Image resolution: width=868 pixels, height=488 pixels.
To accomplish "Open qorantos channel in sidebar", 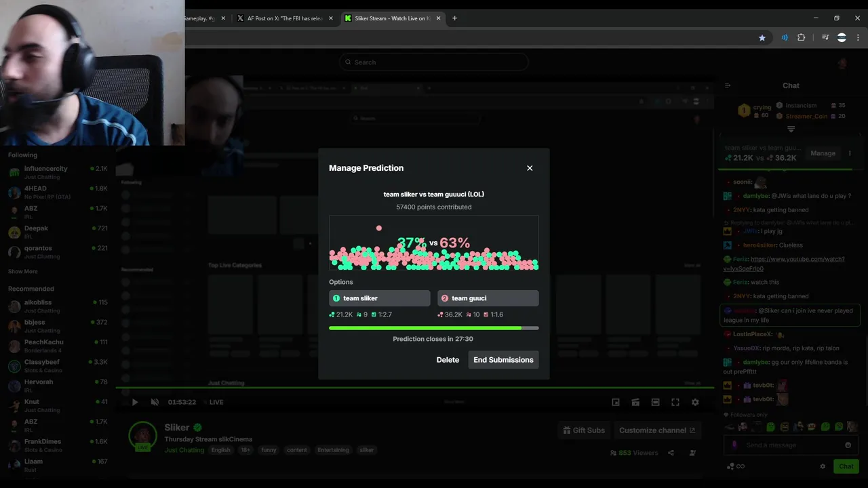I will pyautogui.click(x=58, y=252).
